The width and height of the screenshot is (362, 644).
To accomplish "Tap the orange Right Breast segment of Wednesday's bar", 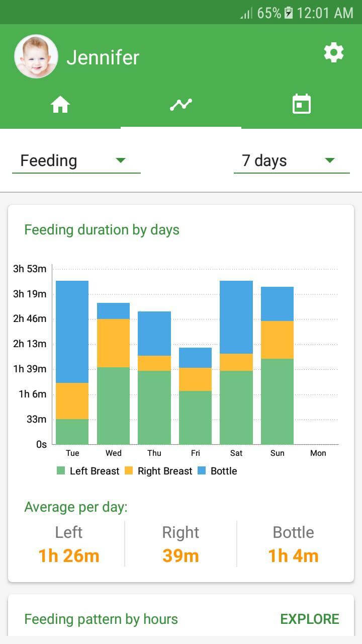I will pyautogui.click(x=113, y=343).
